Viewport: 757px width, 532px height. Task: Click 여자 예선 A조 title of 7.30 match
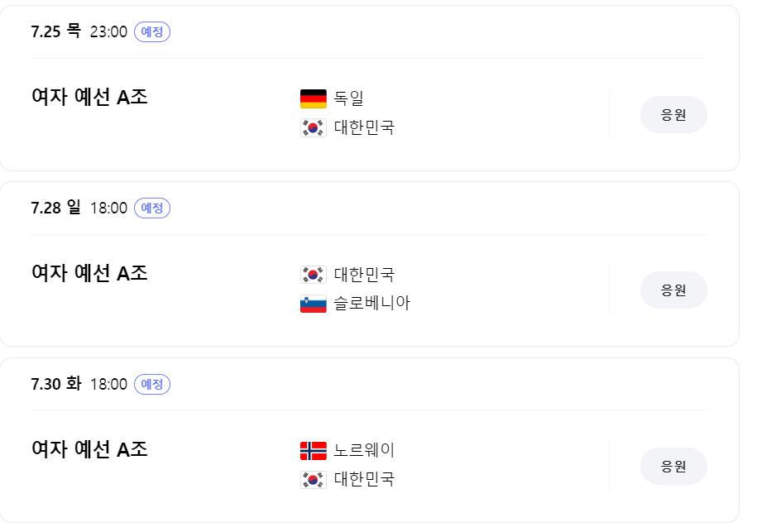point(89,449)
